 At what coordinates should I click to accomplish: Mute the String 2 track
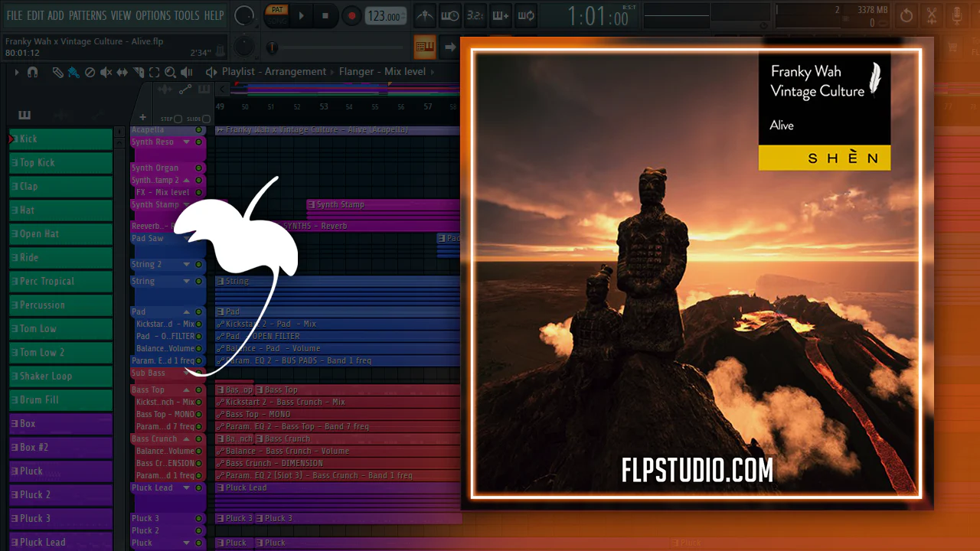198,265
